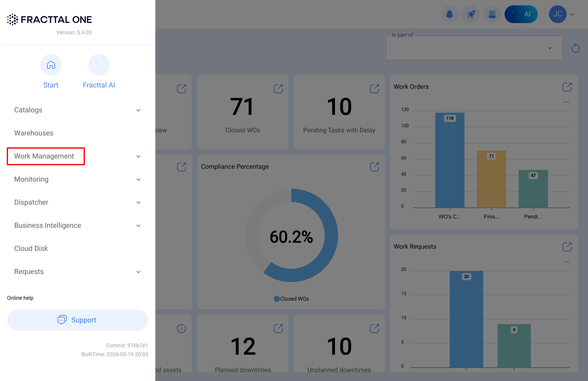Open the document icon in the top bar
Viewport: 588px width, 381px height.
[x=492, y=14]
